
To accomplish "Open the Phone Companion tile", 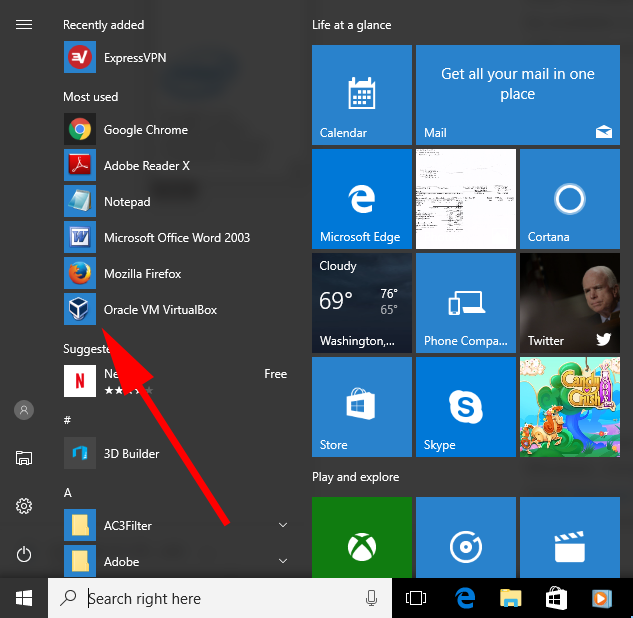I will tap(466, 303).
